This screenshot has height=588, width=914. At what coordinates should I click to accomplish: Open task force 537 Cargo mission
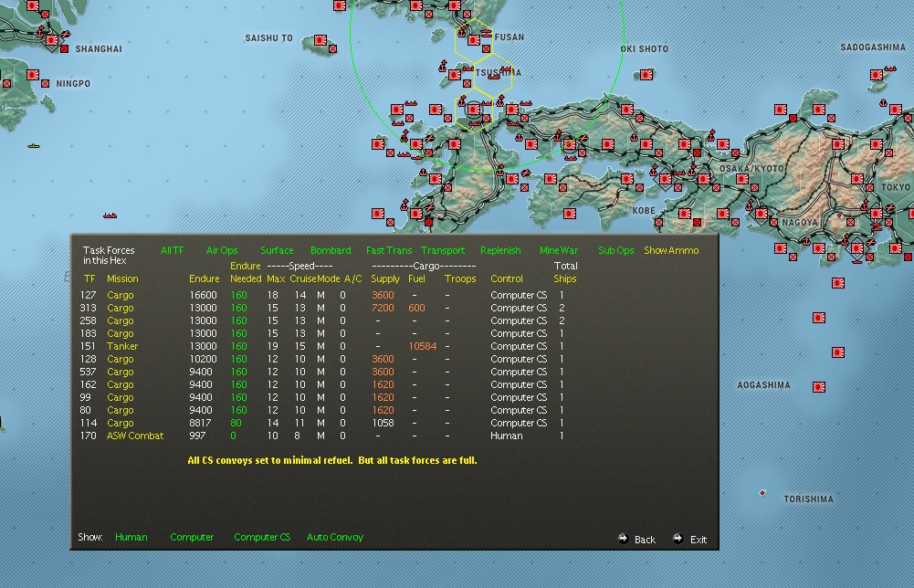(121, 372)
